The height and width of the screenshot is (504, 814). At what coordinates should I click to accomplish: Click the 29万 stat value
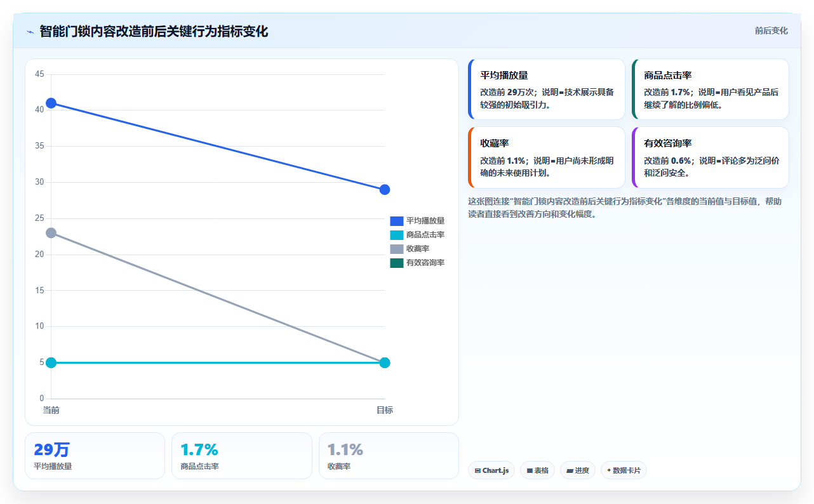pyautogui.click(x=51, y=449)
